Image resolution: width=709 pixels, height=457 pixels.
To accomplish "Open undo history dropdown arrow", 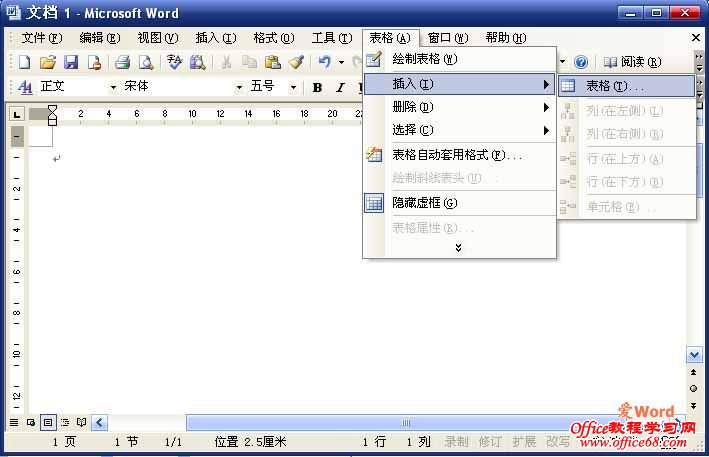I will pyautogui.click(x=341, y=62).
